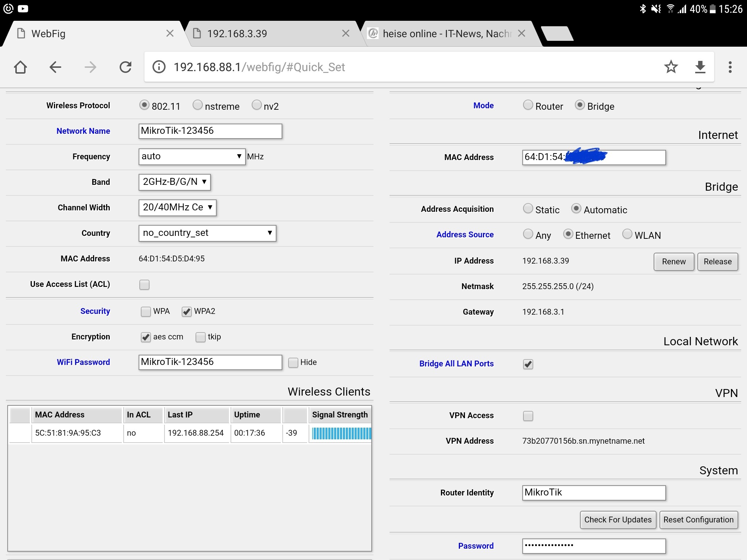The width and height of the screenshot is (747, 560).
Task: Open the three-dot browser menu
Action: coord(730,67)
